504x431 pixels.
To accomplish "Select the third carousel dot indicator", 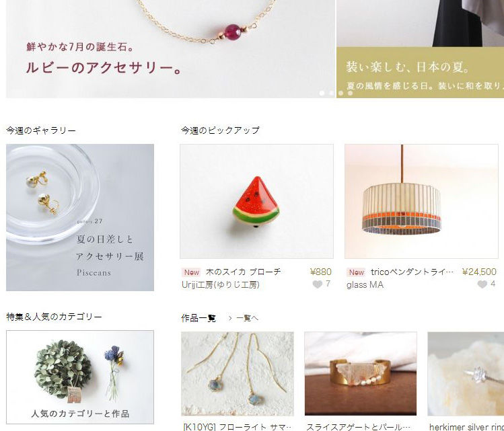I will (340, 93).
